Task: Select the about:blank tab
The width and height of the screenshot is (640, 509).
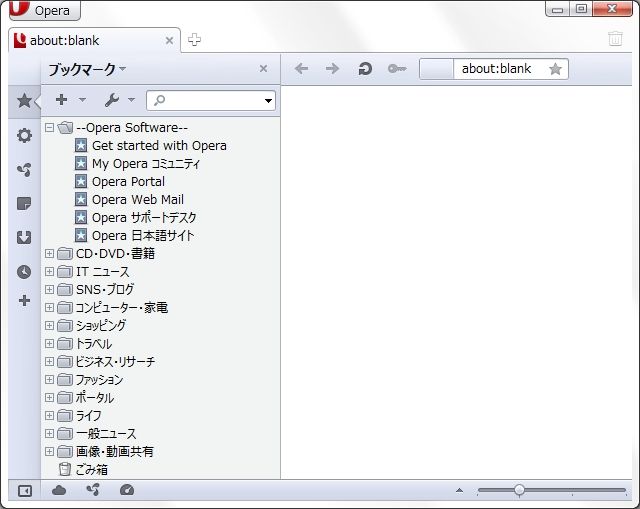Action: (94, 40)
